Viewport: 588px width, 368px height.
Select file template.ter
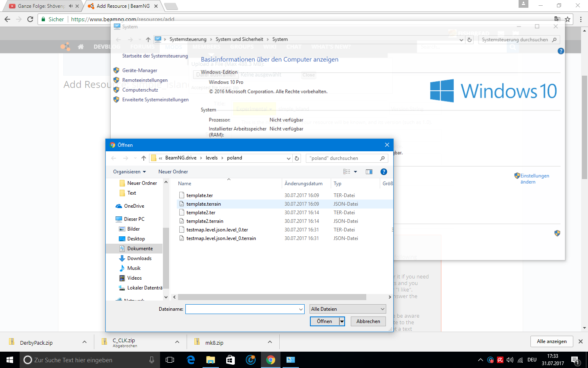click(200, 195)
